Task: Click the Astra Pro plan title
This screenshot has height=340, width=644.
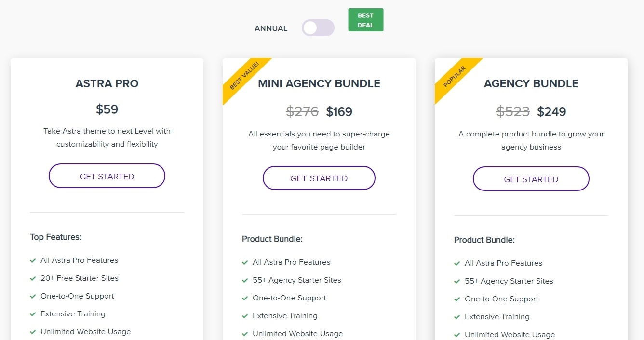Action: click(x=107, y=83)
